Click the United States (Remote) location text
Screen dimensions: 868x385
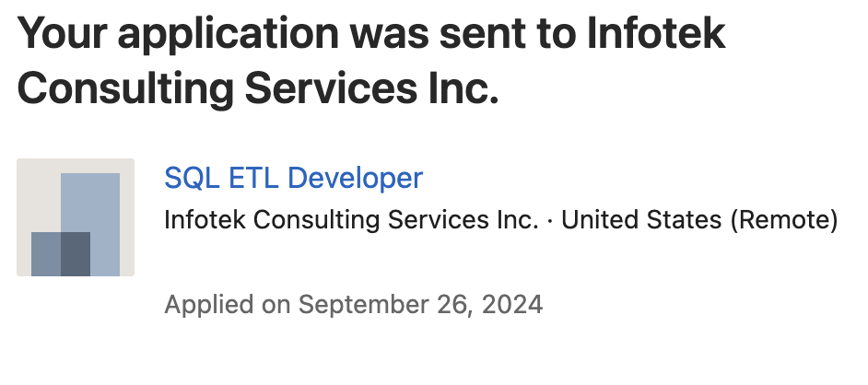[x=699, y=220]
